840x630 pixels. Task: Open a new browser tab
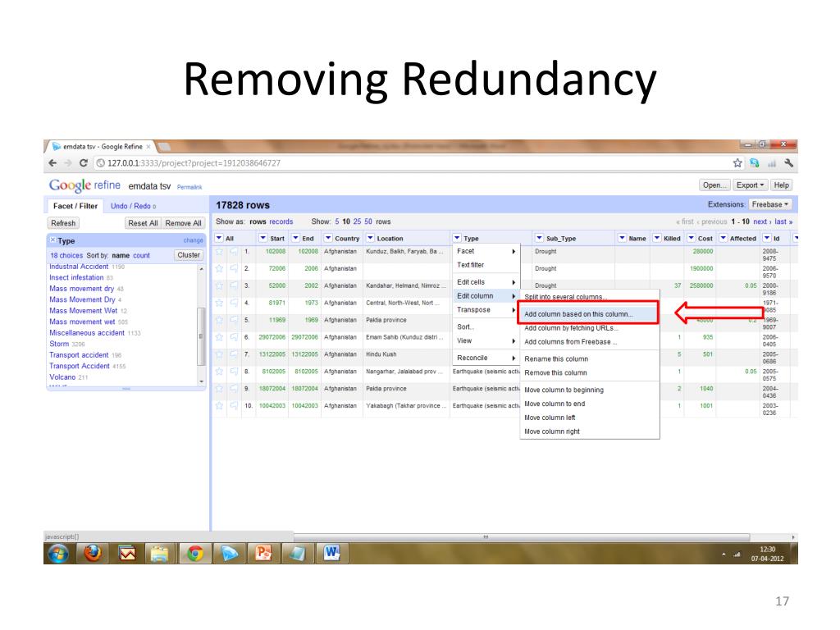coord(164,146)
